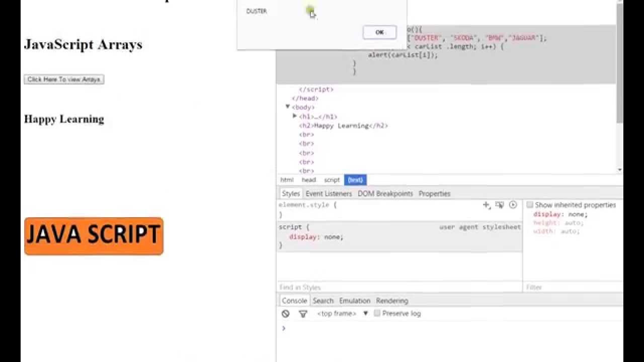Click the Happy Learning heading on page
The width and height of the screenshot is (644, 362).
tap(64, 119)
